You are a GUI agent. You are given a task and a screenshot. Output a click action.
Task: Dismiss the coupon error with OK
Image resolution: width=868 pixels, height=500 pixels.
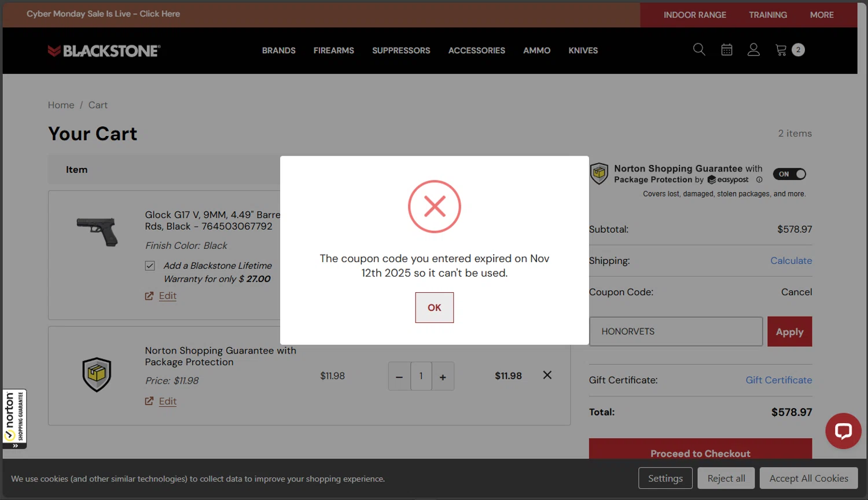pyautogui.click(x=435, y=308)
